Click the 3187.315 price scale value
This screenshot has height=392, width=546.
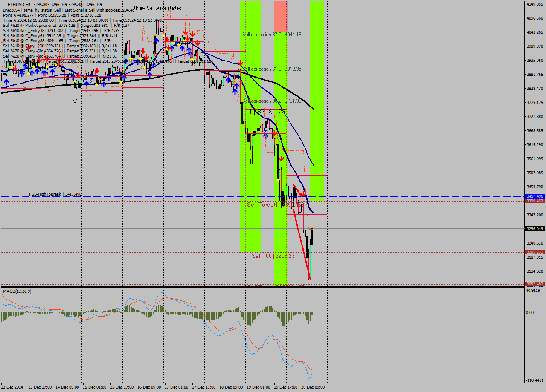coord(535,257)
